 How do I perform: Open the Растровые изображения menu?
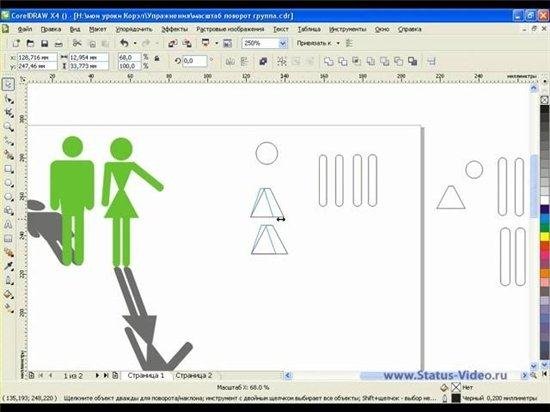point(230,29)
